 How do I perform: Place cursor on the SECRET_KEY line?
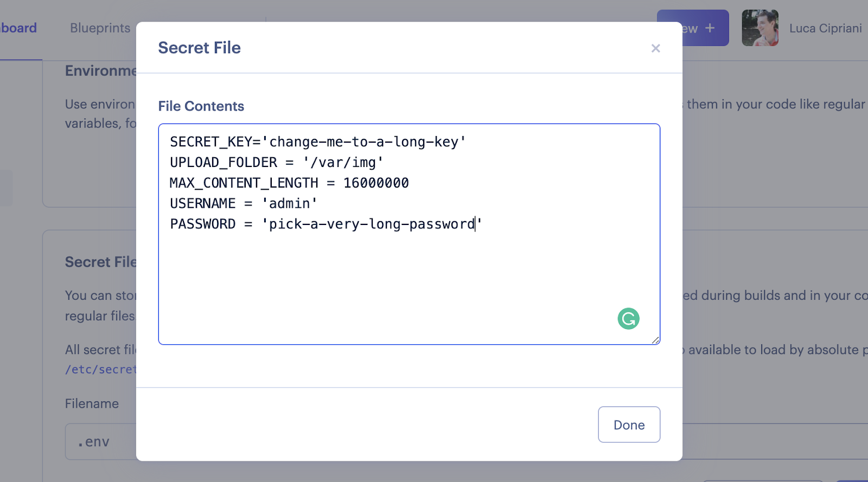click(317, 142)
